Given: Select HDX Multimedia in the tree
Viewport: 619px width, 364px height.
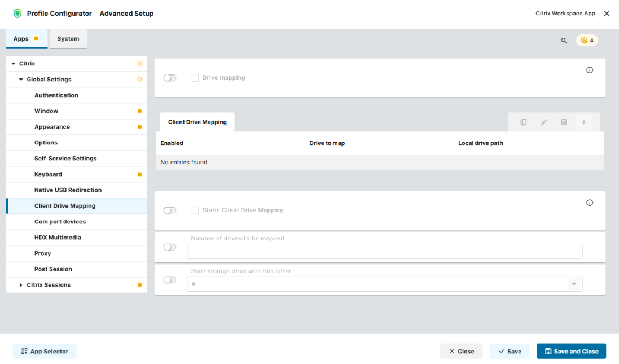Looking at the screenshot, I should click(77, 237).
